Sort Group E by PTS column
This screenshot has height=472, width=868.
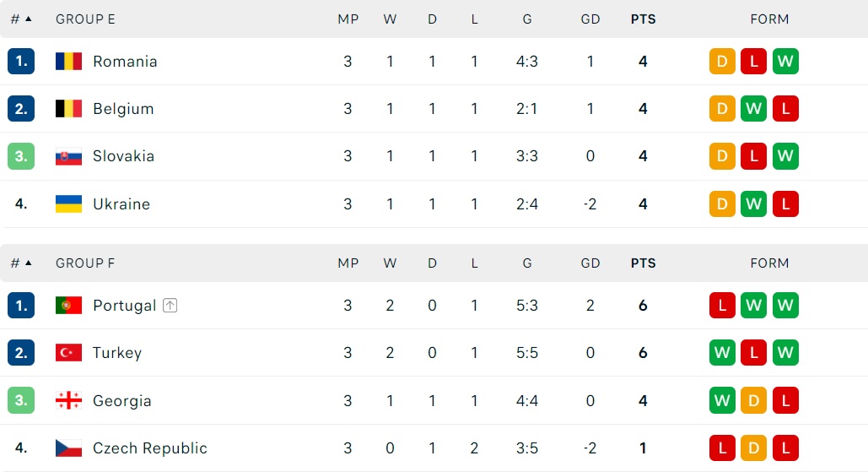coord(643,19)
